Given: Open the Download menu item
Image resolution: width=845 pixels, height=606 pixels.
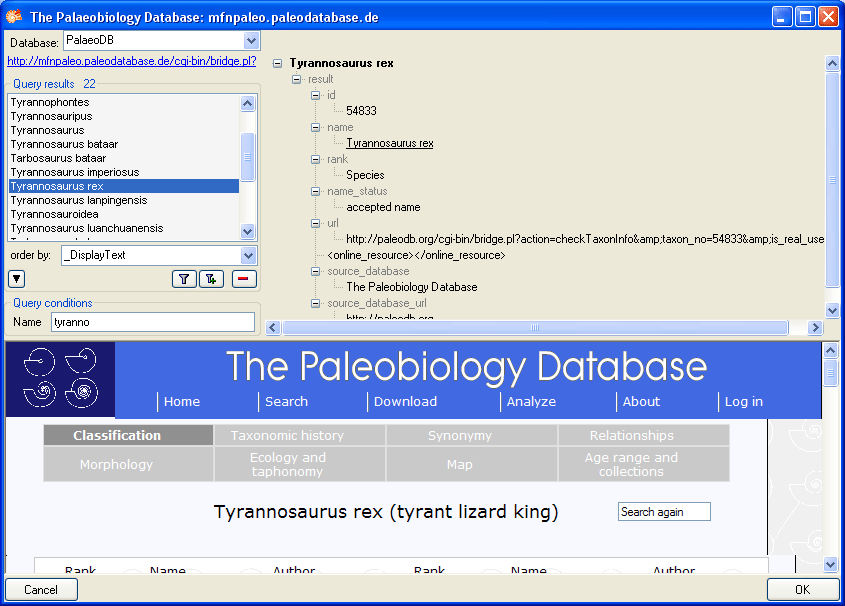Looking at the screenshot, I should pos(405,401).
